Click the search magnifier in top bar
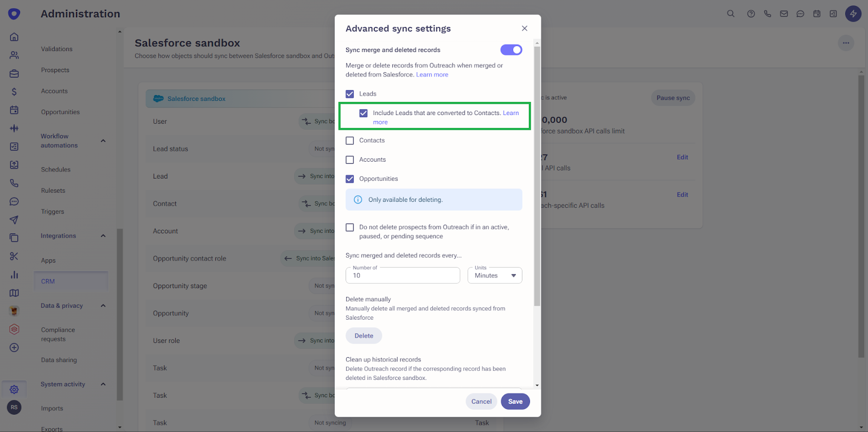Viewport: 868px width, 432px height. click(731, 14)
